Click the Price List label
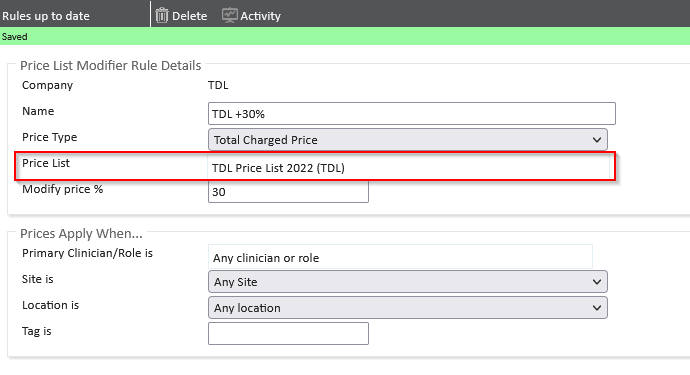This screenshot has height=375, width=690. (46, 163)
